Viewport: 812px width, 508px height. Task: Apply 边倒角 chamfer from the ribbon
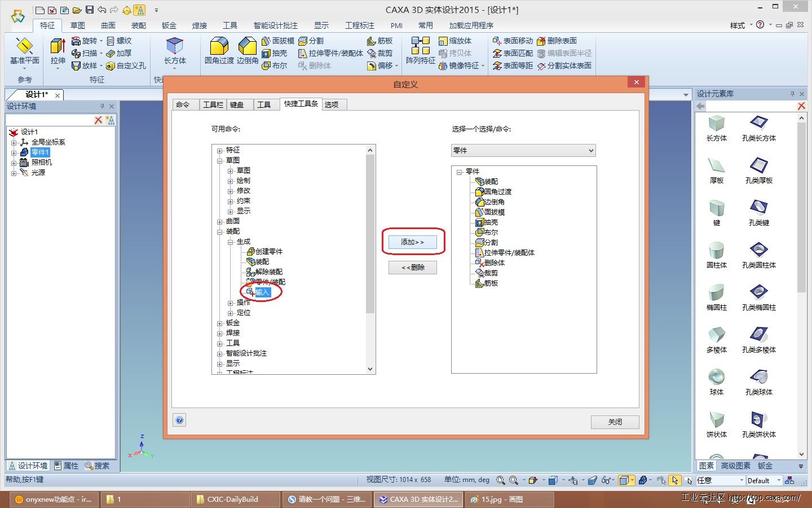click(x=247, y=51)
